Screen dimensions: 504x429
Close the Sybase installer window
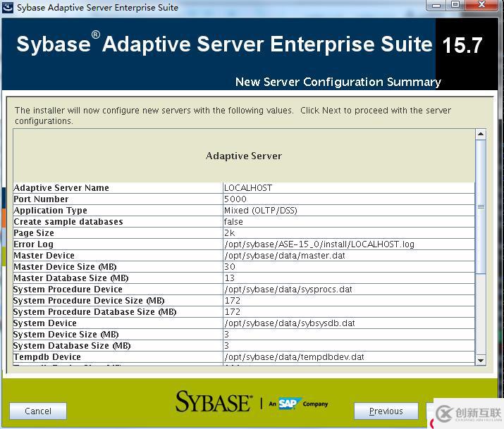pyautogui.click(x=481, y=5)
